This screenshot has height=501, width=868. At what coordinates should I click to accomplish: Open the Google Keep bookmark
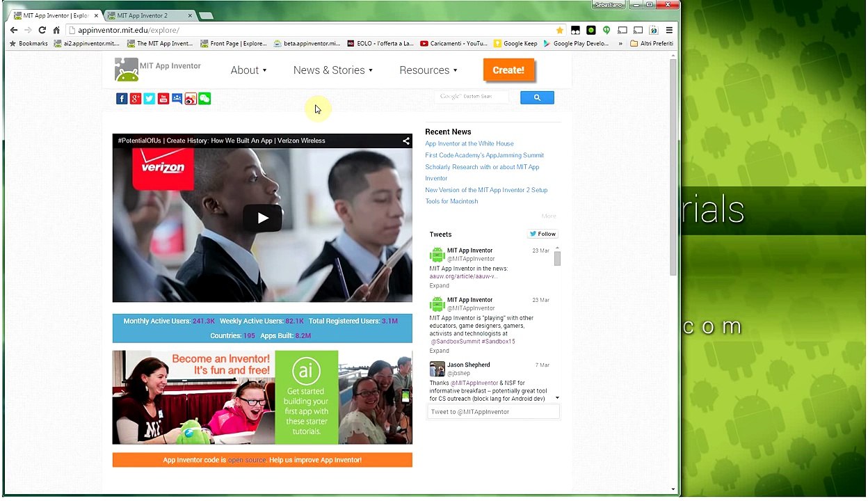pyautogui.click(x=515, y=43)
